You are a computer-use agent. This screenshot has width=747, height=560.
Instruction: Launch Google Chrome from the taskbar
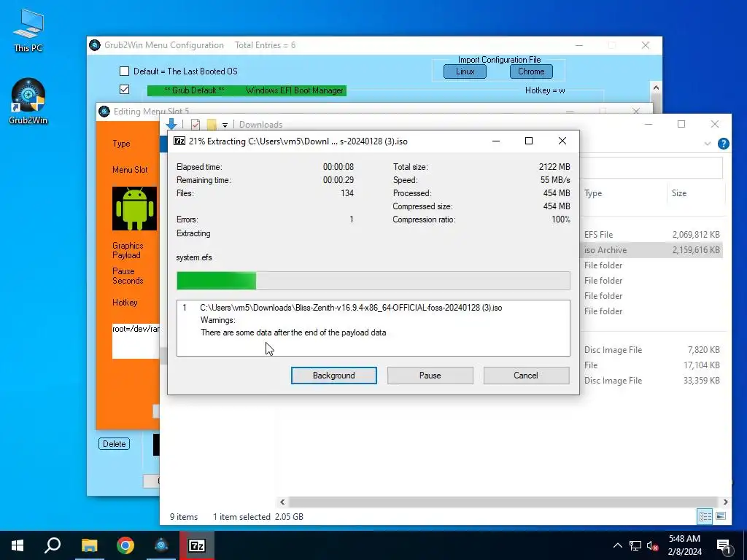[x=125, y=545]
